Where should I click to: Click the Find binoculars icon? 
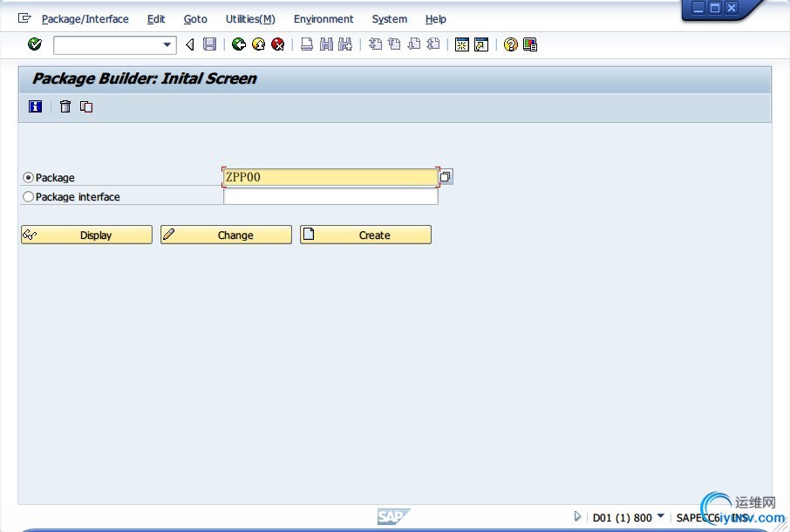(x=326, y=44)
